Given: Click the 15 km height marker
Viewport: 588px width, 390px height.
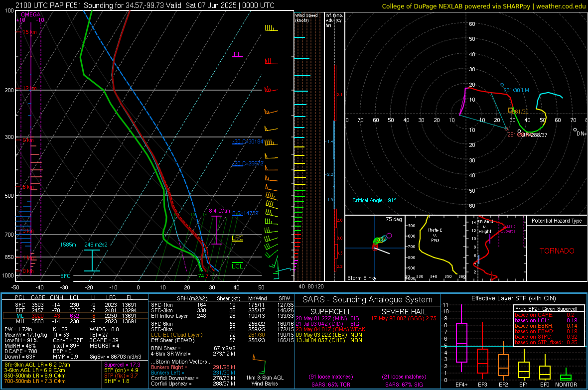Looking at the screenshot, I should pos(29,32).
